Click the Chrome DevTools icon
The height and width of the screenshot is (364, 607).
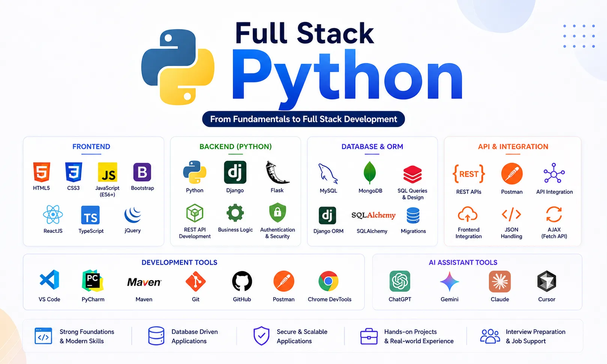[328, 281]
